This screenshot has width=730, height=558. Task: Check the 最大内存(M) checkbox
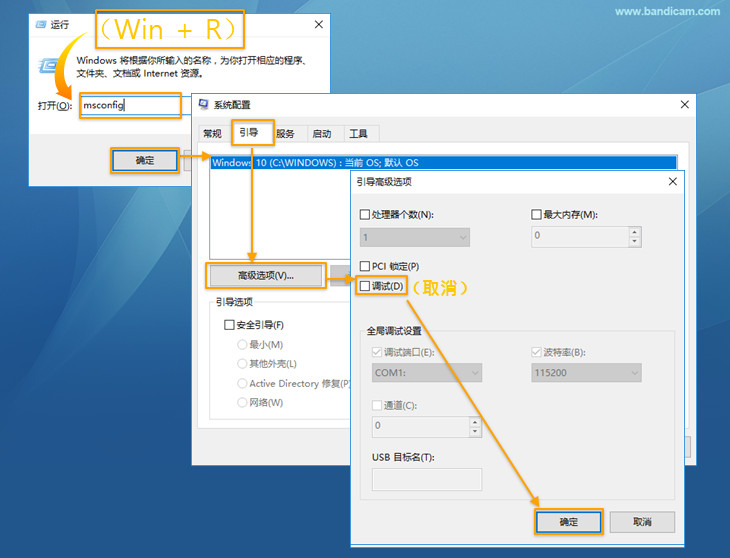[536, 215]
